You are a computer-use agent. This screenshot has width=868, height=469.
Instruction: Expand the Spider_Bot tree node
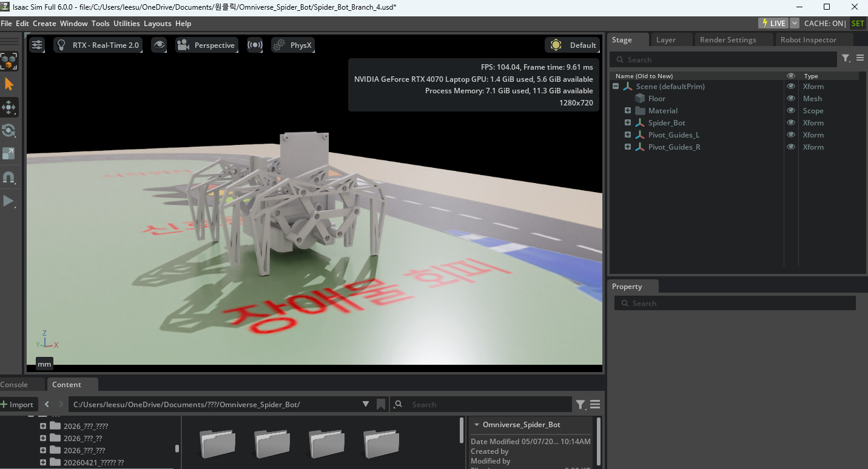point(628,122)
